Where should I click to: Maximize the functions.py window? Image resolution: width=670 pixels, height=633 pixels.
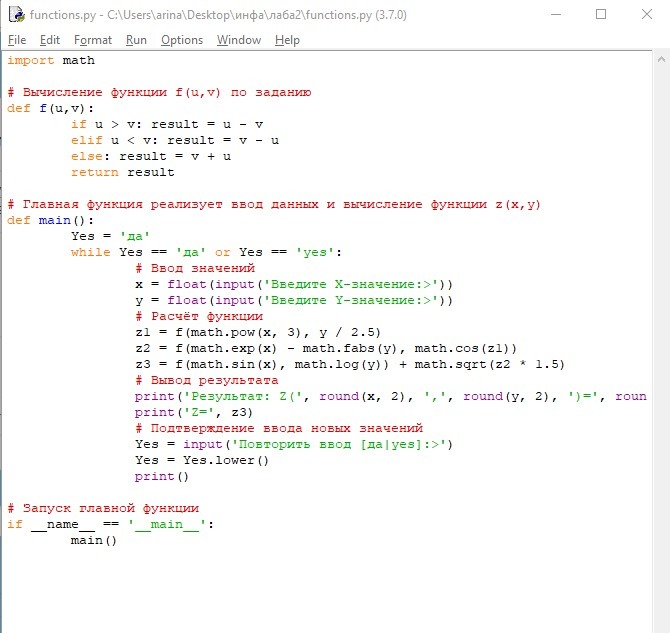(601, 15)
